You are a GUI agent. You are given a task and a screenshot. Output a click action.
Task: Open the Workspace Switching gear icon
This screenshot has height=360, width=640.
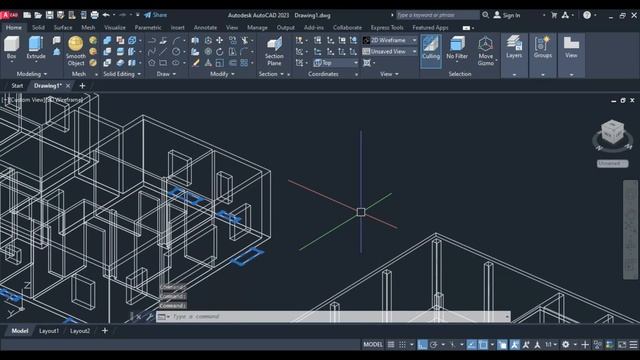(x=565, y=344)
